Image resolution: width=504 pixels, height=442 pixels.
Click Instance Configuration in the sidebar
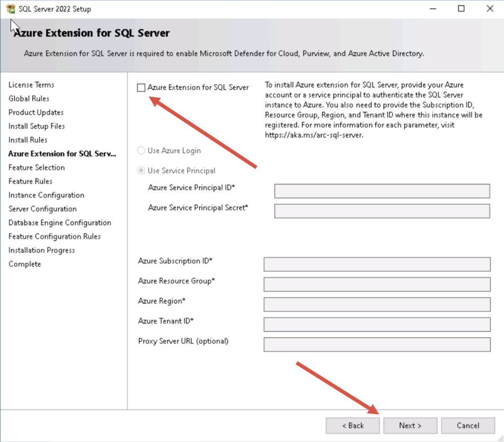tap(46, 195)
